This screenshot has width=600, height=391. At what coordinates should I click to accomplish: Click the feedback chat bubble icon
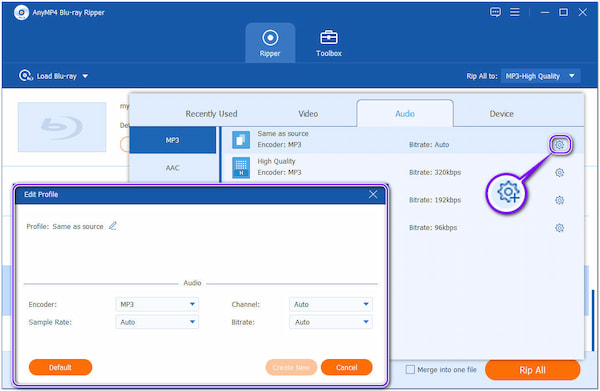coord(495,12)
